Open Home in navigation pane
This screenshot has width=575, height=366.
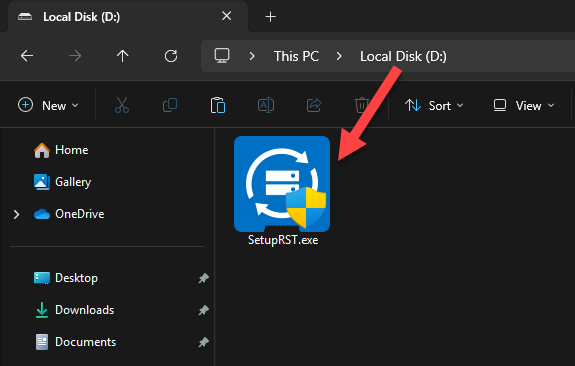[x=61, y=150]
